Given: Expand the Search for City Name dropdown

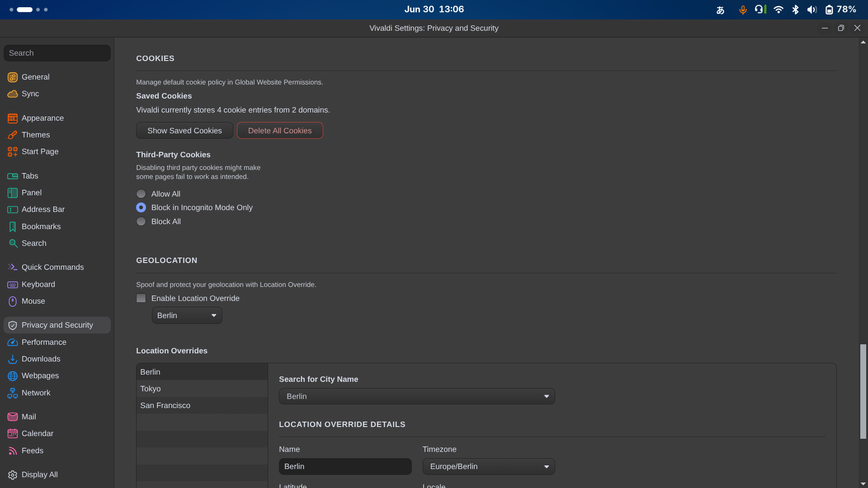Looking at the screenshot, I should point(417,396).
